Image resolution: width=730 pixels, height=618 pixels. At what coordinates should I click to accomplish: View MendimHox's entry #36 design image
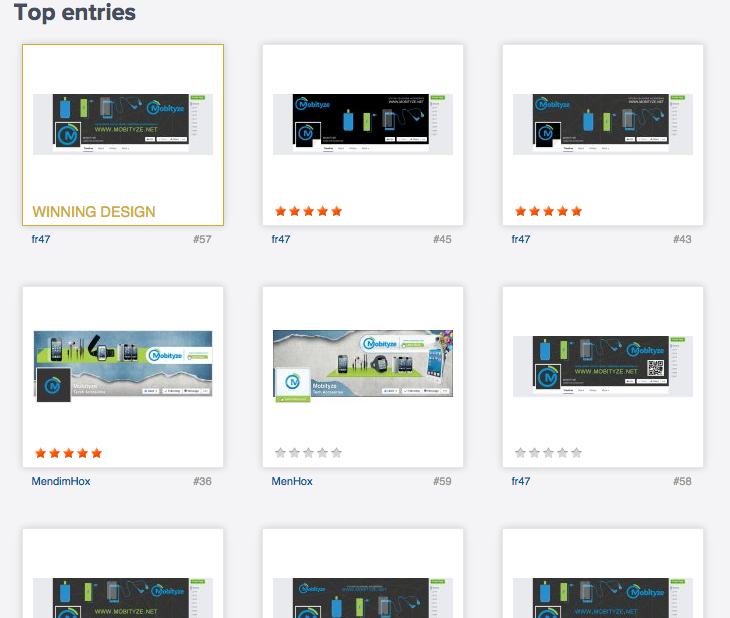(x=123, y=366)
